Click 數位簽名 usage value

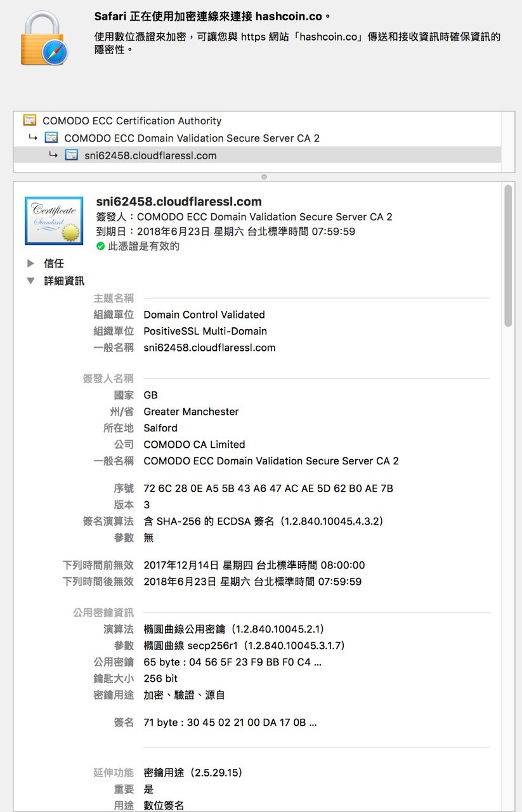(x=164, y=806)
